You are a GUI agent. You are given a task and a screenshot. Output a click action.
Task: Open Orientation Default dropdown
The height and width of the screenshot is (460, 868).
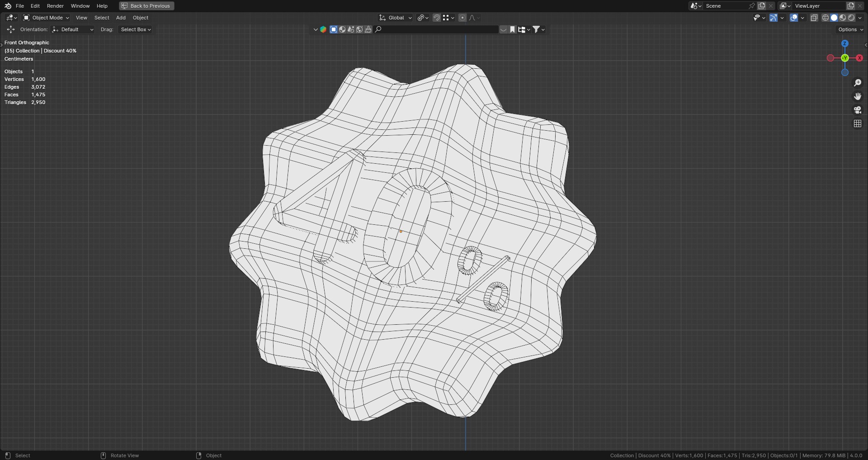point(73,29)
